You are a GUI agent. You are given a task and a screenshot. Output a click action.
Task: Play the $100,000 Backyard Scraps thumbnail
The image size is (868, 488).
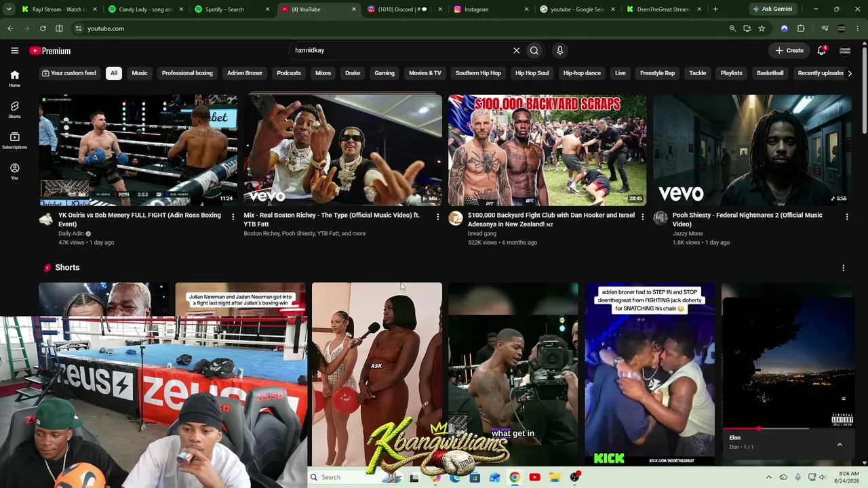click(547, 150)
